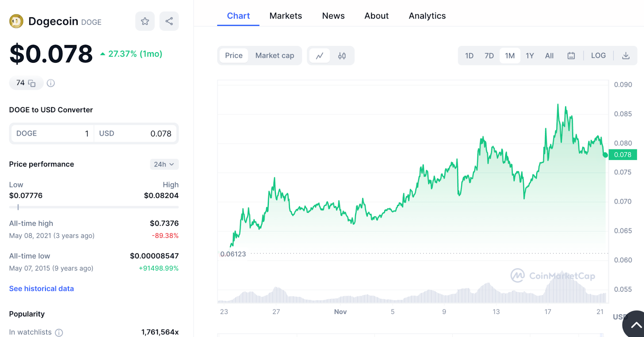Open See historical data link
The image size is (644, 337).
pyautogui.click(x=41, y=289)
